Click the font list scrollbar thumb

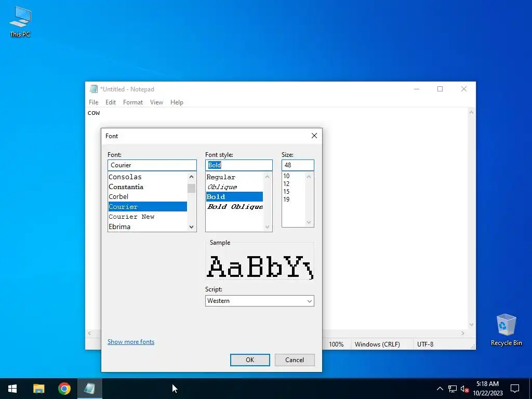coord(191,188)
